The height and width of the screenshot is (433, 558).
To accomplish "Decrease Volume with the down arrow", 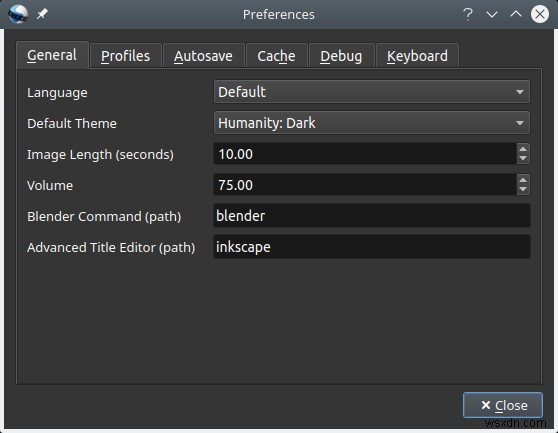I will pyautogui.click(x=523, y=190).
